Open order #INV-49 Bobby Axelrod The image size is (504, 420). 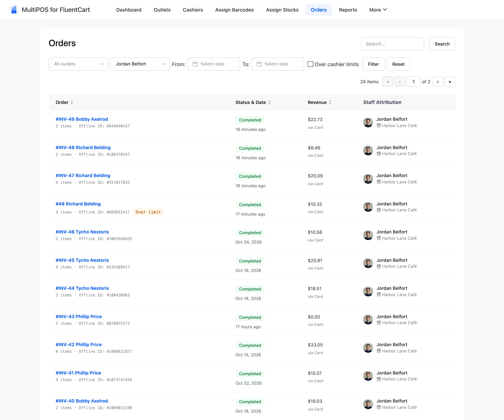pos(82,119)
